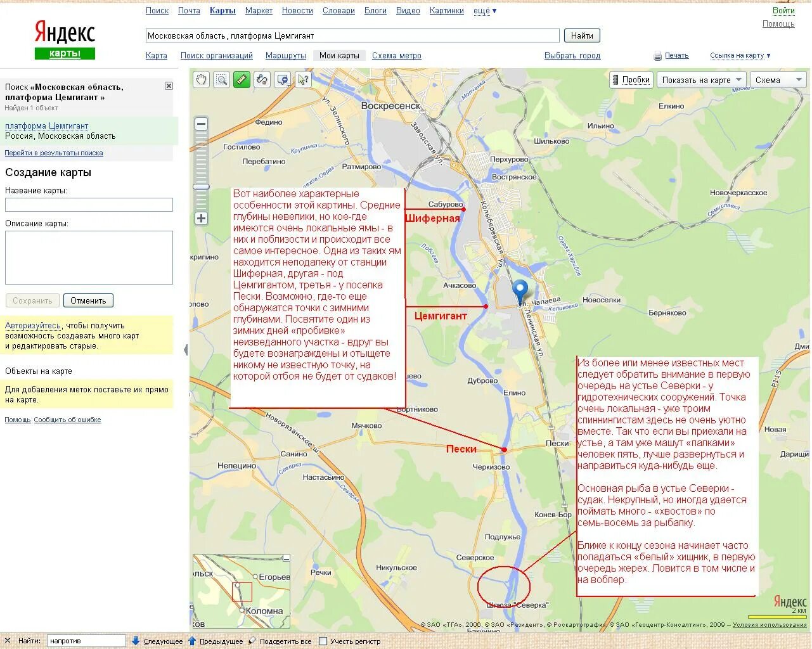Click the small 'Помощь' link in the sidebar

pyautogui.click(x=18, y=420)
